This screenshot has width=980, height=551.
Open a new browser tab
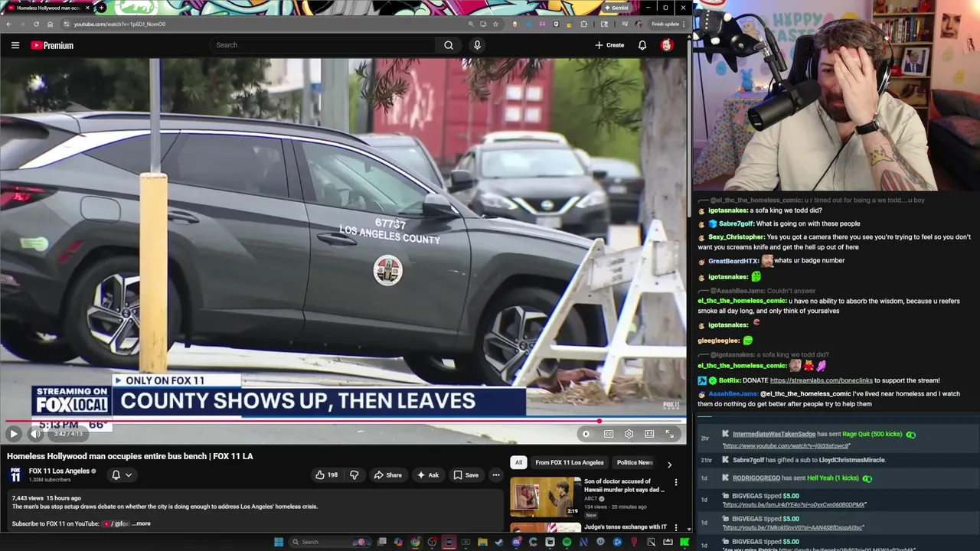(101, 8)
